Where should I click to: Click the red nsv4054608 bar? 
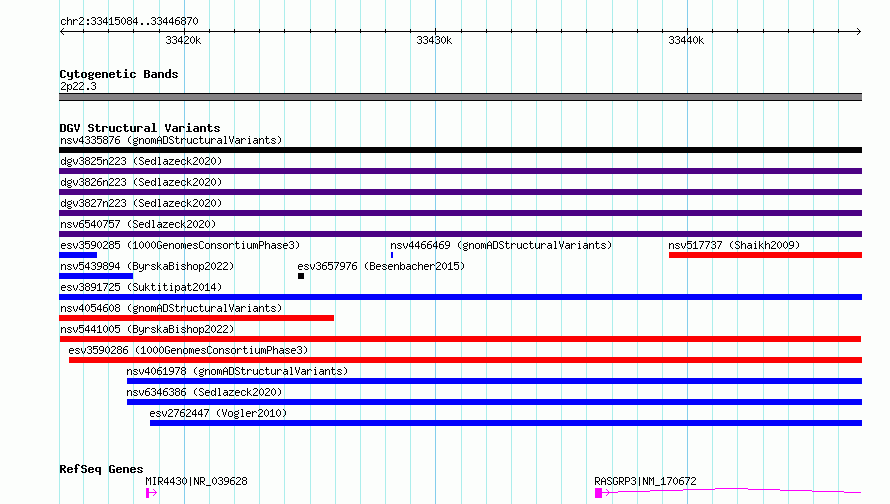(196, 318)
